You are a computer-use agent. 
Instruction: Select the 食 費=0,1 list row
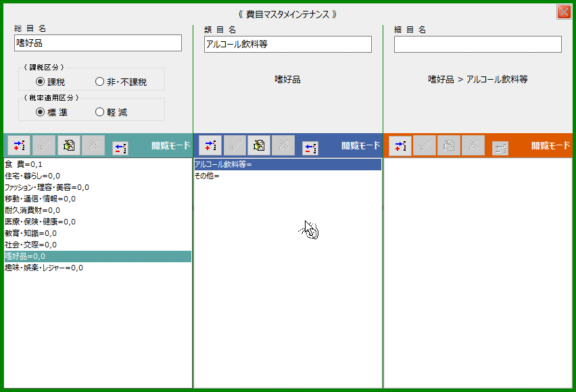tap(98, 164)
